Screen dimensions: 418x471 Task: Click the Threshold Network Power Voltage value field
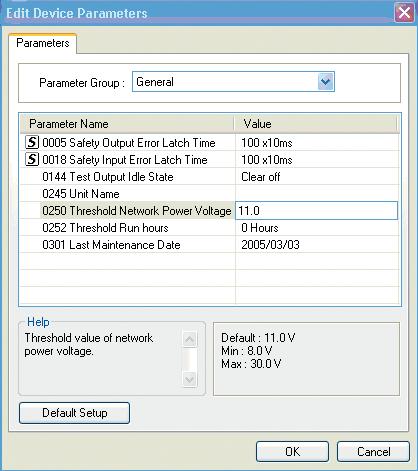317,211
